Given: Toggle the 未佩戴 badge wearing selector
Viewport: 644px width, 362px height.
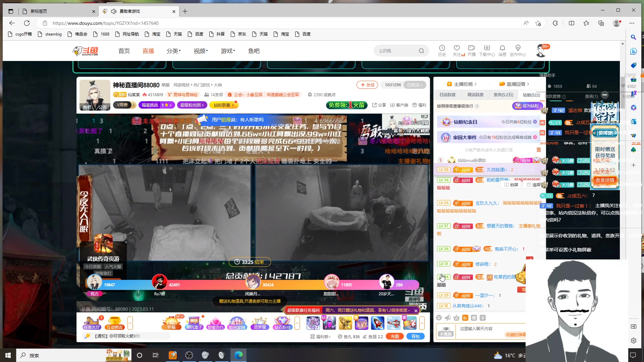Looking at the screenshot, I should tap(446, 331).
